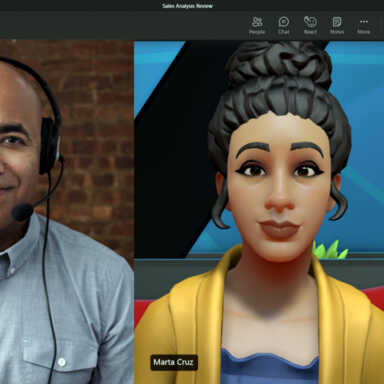The height and width of the screenshot is (384, 384).
Task: Click the headset microphone in left video
Action: (22, 212)
